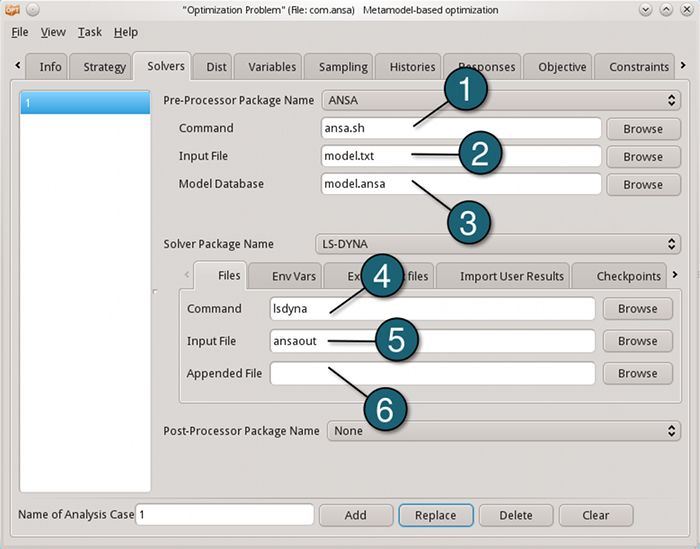Open the Sampling tab
Image resolution: width=700 pixels, height=549 pixels.
(339, 67)
